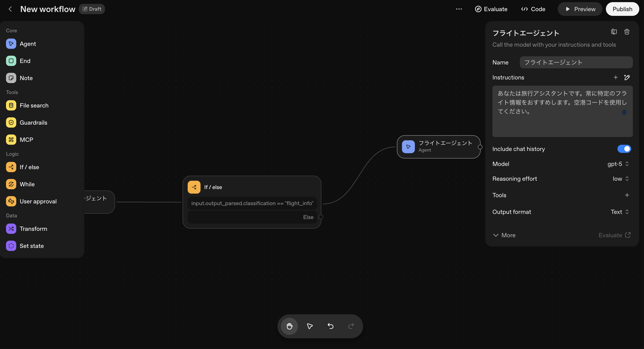
Task: Open Evaluate in the top bar
Action: click(x=491, y=9)
